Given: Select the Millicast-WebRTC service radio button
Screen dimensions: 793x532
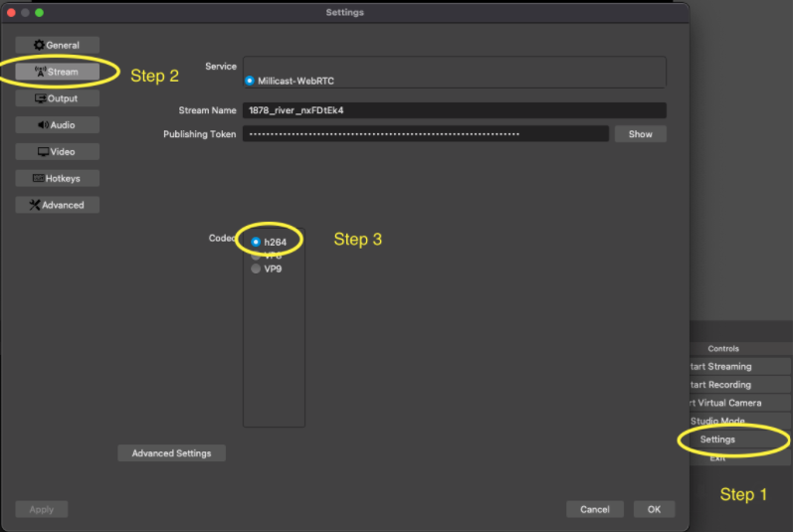Looking at the screenshot, I should click(250, 81).
